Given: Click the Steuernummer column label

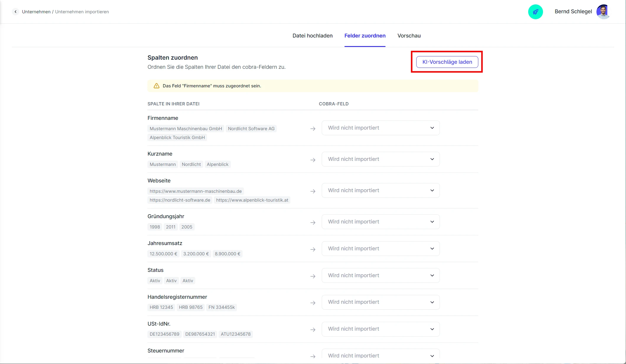Looking at the screenshot, I should tap(166, 351).
